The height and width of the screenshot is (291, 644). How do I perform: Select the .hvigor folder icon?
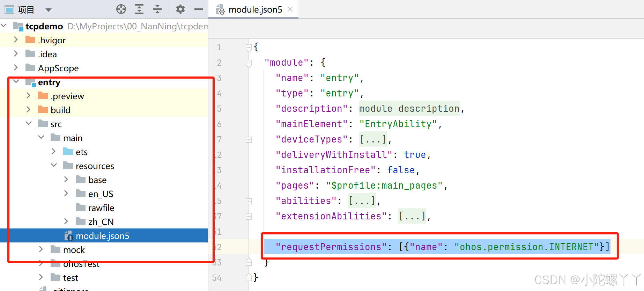(30, 39)
